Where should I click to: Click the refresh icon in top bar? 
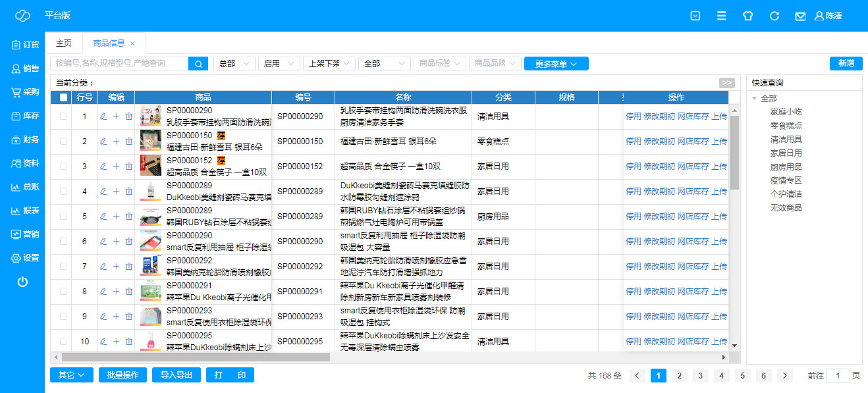(774, 16)
